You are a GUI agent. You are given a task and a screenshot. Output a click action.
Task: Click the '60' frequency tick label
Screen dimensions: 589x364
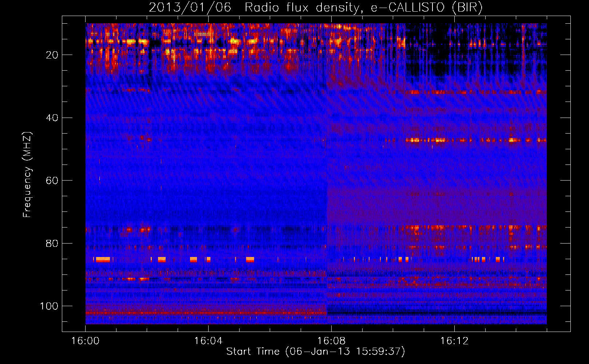click(52, 181)
